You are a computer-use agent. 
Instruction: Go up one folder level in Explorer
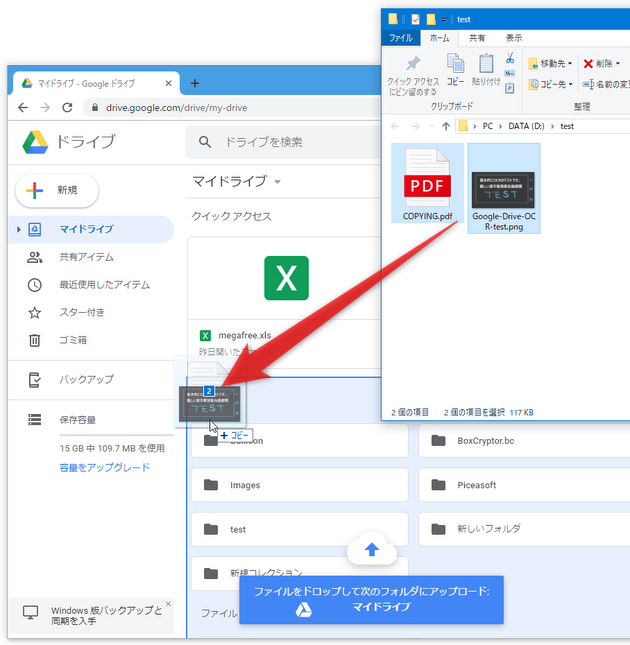click(446, 126)
